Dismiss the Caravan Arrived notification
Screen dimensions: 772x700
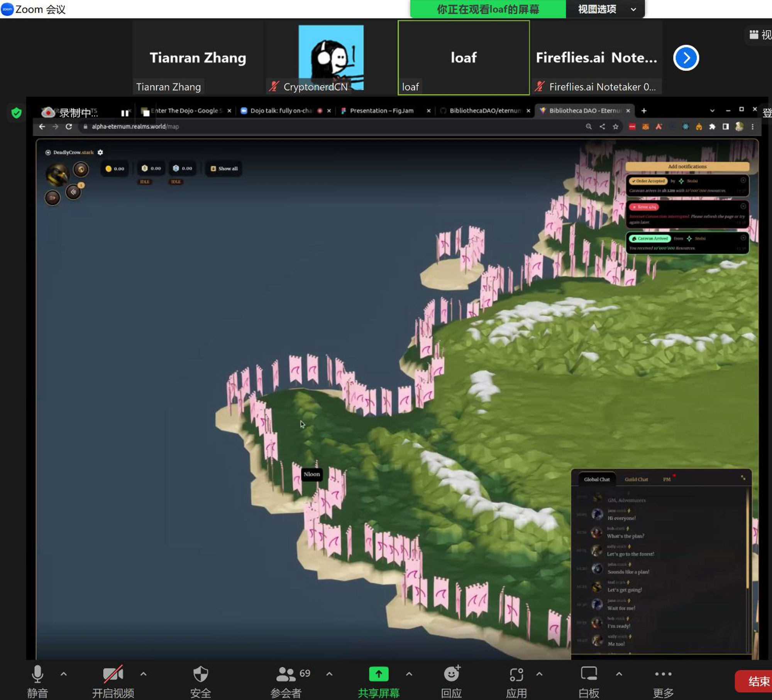[743, 238]
